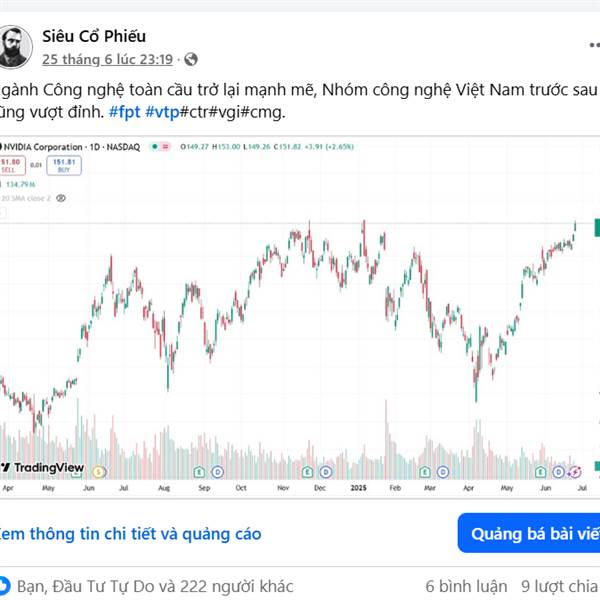Image resolution: width=600 pixels, height=600 pixels.
Task: Click the yellow split S marker near June
Action: (98, 472)
